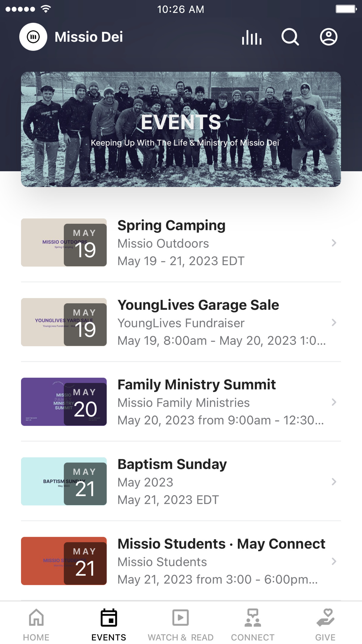Open the Family Ministry Summit title
The image size is (362, 644).
[x=197, y=385]
